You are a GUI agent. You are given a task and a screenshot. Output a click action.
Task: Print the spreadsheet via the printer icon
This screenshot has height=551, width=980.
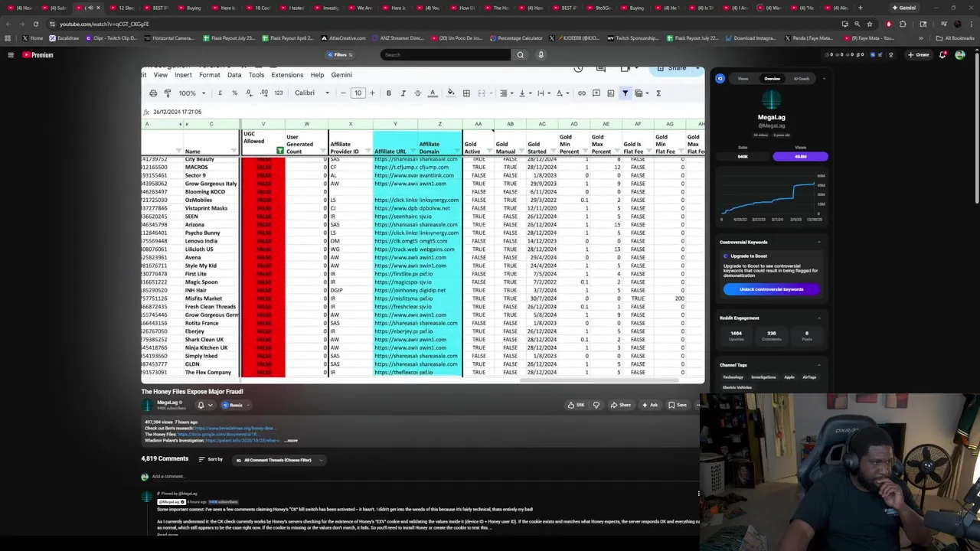[x=153, y=93]
